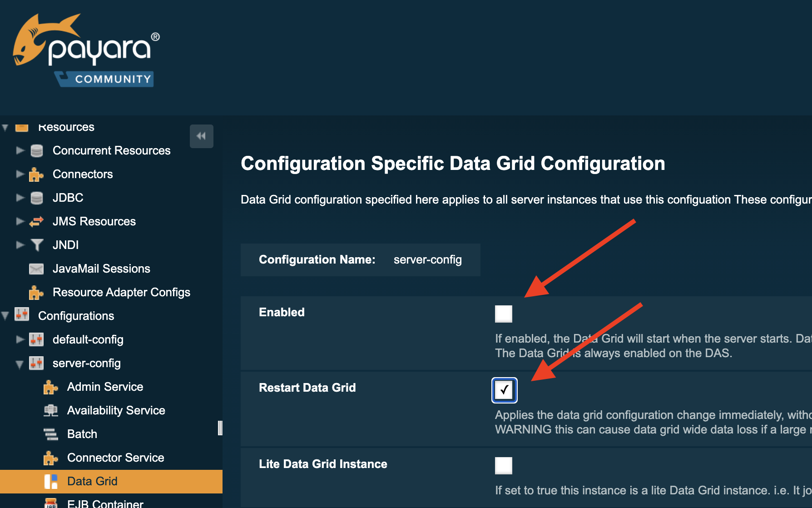Collapse the Configurations tree section
Screen dimensions: 812x508
click(5, 316)
